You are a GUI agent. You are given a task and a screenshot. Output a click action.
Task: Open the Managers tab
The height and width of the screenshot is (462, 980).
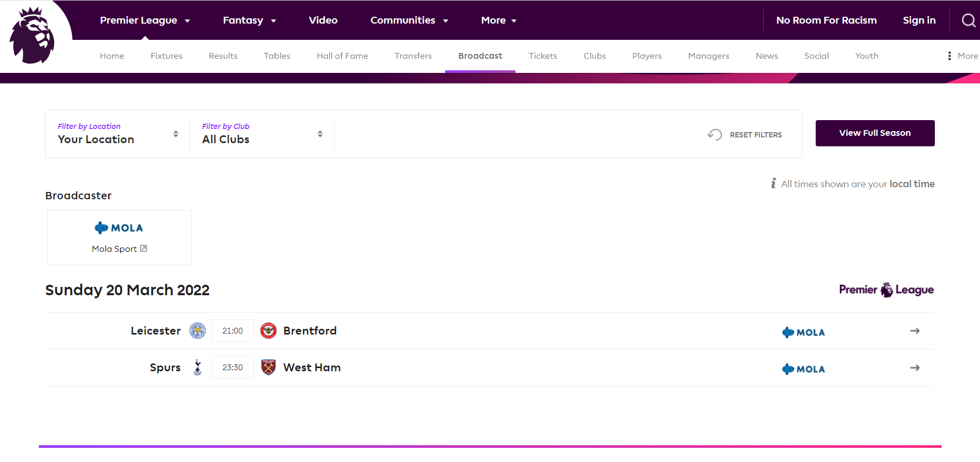click(709, 56)
